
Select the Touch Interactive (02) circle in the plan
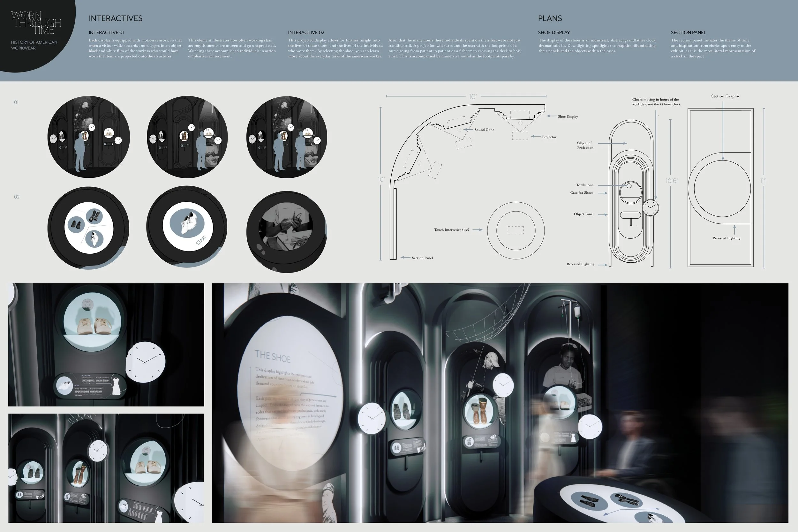coord(516,230)
